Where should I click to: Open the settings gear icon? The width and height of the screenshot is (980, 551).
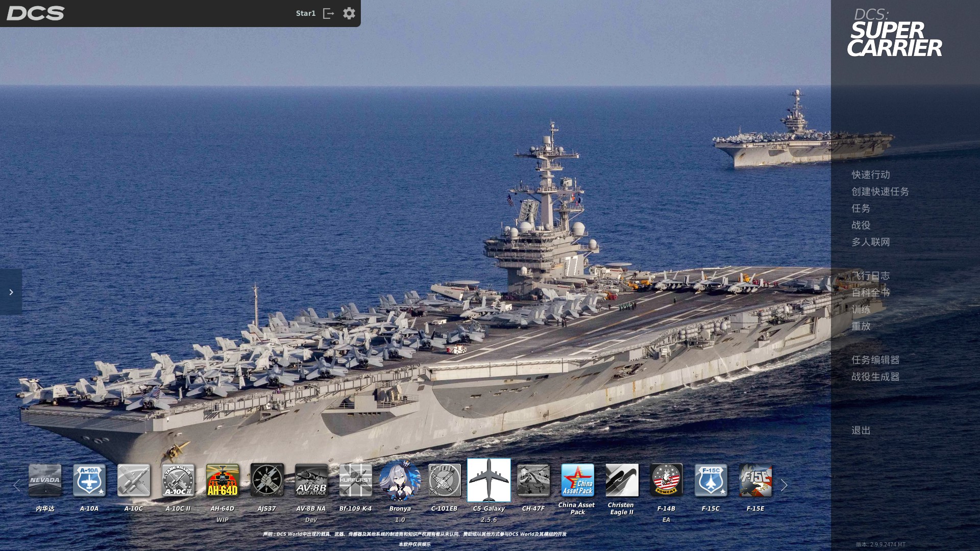(349, 13)
